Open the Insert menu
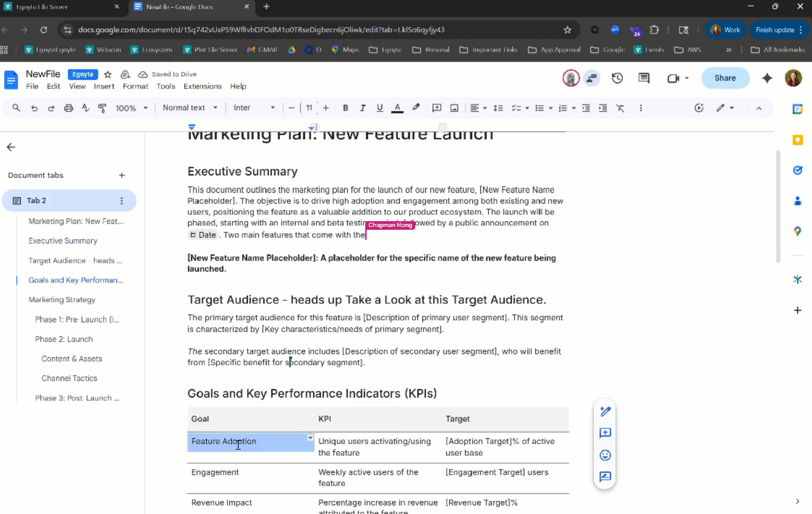This screenshot has height=514, width=812. pyautogui.click(x=104, y=86)
